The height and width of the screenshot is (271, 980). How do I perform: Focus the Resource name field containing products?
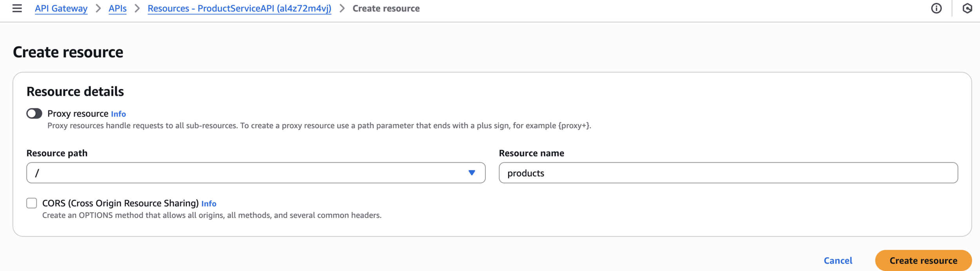point(728,173)
